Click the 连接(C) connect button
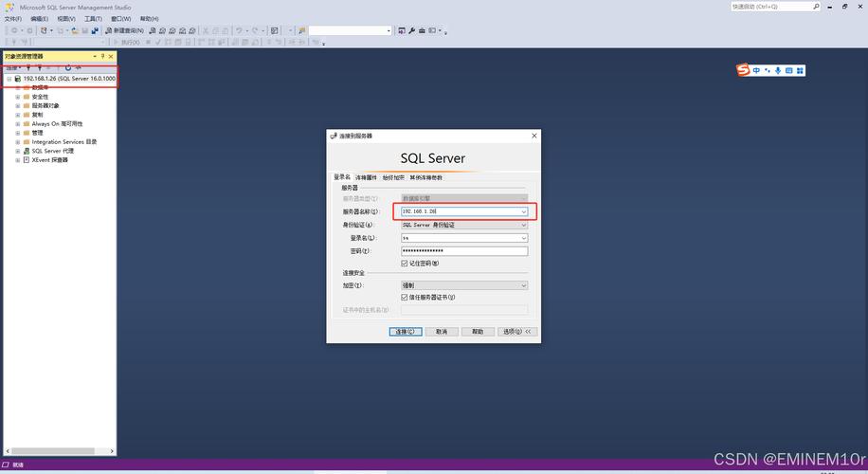The height and width of the screenshot is (474, 868). [406, 332]
